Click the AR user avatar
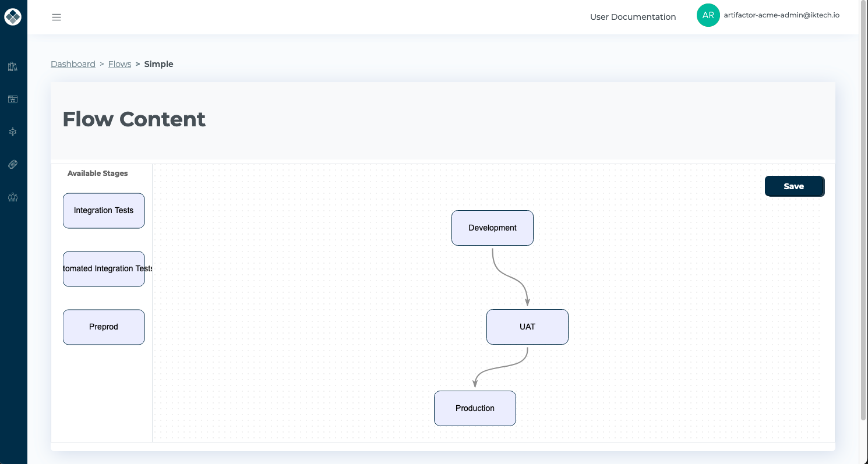868x464 pixels. click(x=708, y=16)
